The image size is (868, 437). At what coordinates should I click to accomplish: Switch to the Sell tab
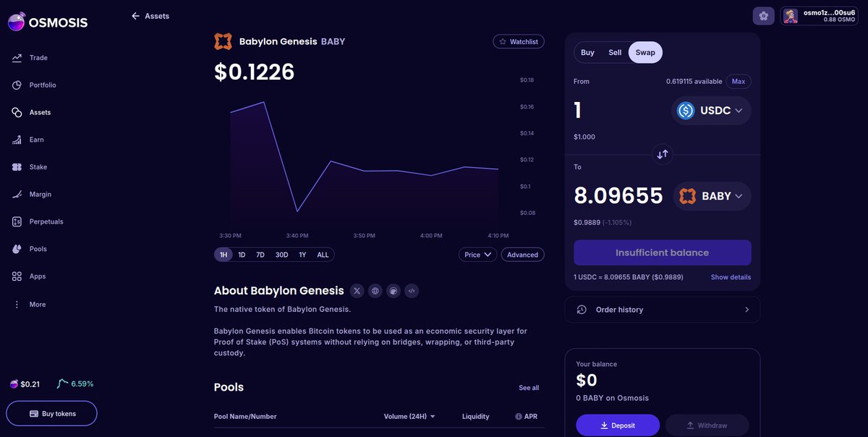(615, 53)
